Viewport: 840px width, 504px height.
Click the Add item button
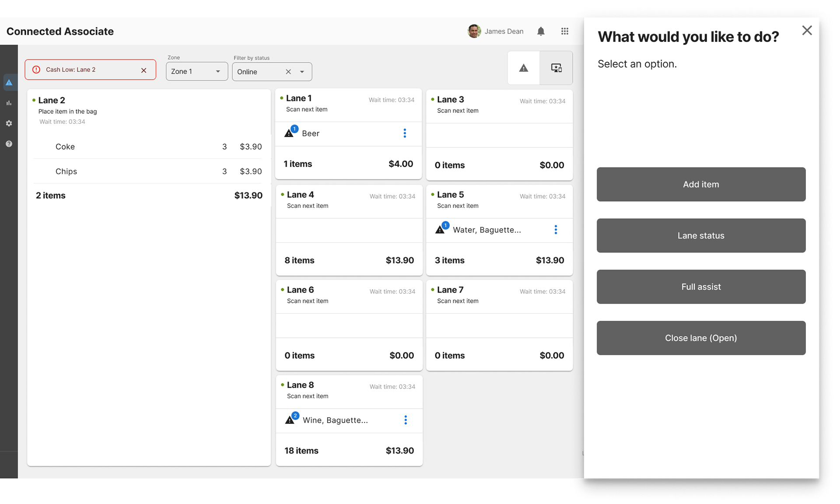click(701, 184)
